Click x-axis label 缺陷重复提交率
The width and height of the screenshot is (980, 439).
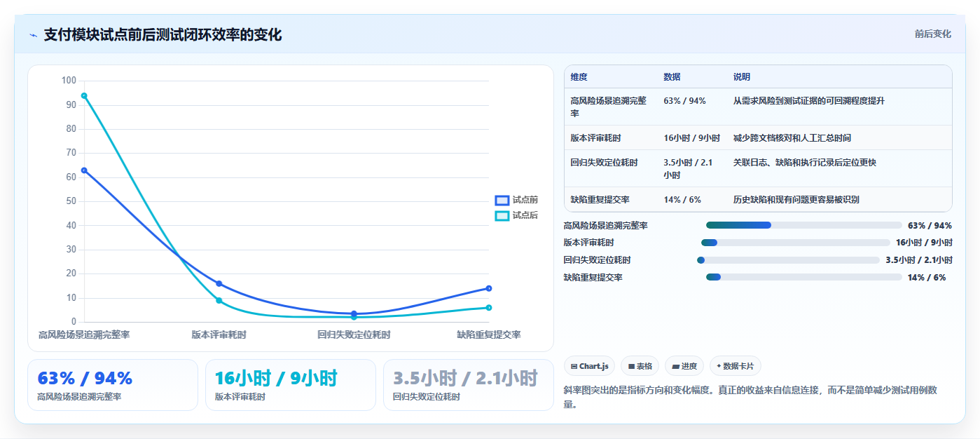(489, 335)
